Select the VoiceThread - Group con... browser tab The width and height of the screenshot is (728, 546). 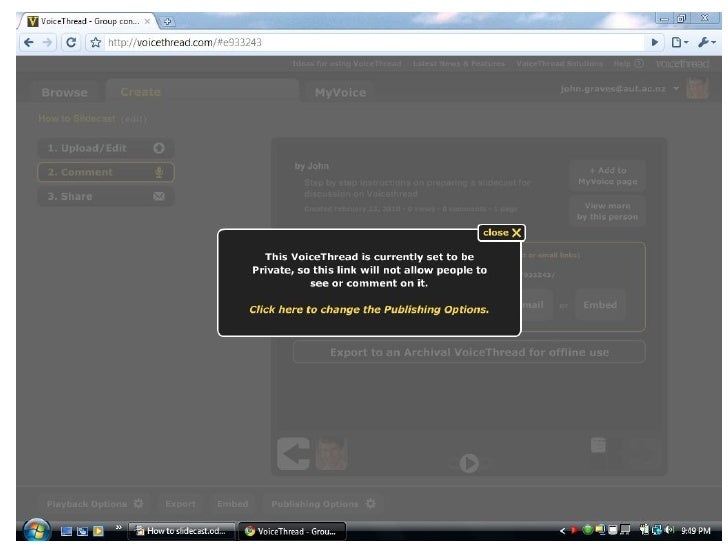pyautogui.click(x=88, y=21)
